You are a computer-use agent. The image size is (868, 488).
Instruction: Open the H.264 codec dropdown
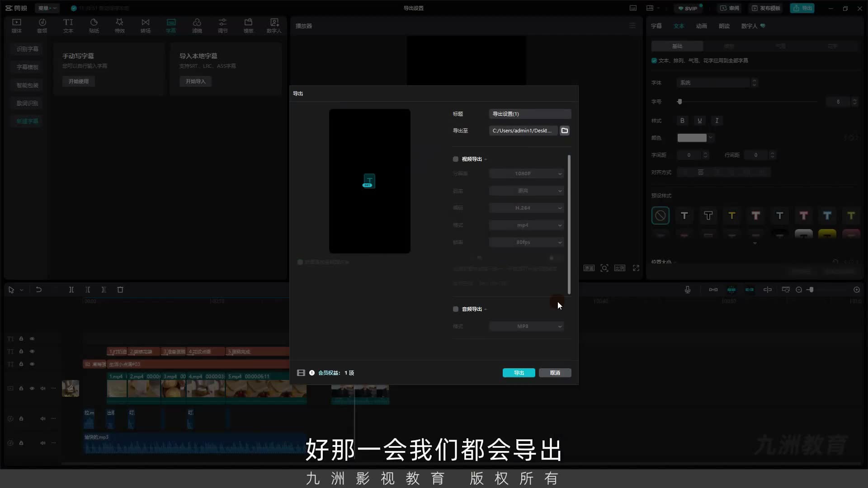point(527,208)
